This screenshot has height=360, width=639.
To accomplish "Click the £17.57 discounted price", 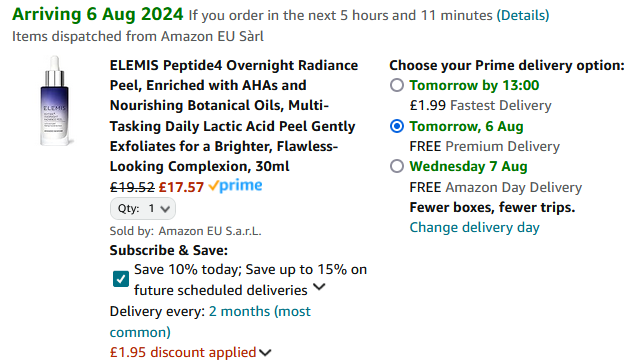I will [181, 187].
